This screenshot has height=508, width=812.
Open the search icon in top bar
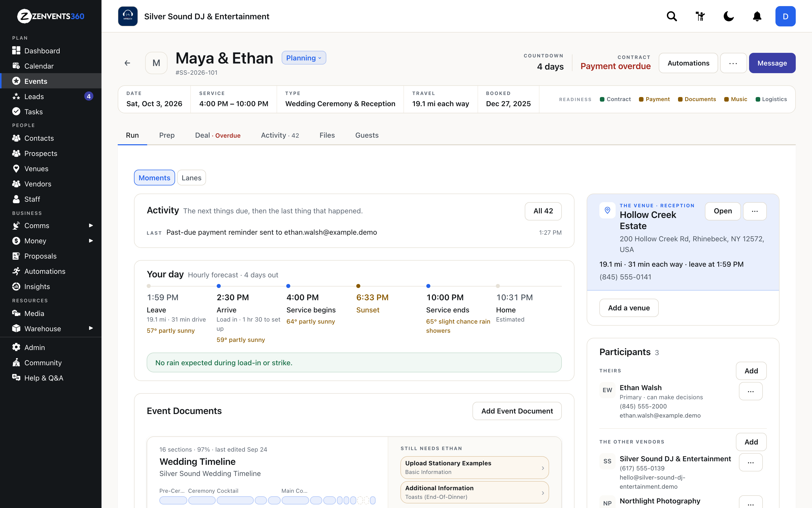coord(672,16)
